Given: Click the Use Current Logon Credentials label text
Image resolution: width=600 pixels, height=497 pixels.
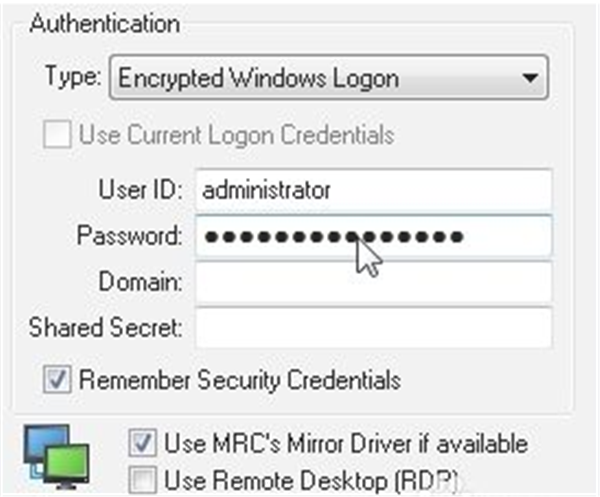Looking at the screenshot, I should click(x=236, y=135).
